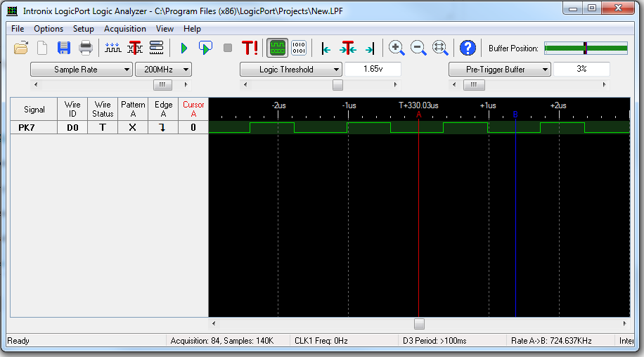Click pre-trigger slider left arrow

[454, 84]
